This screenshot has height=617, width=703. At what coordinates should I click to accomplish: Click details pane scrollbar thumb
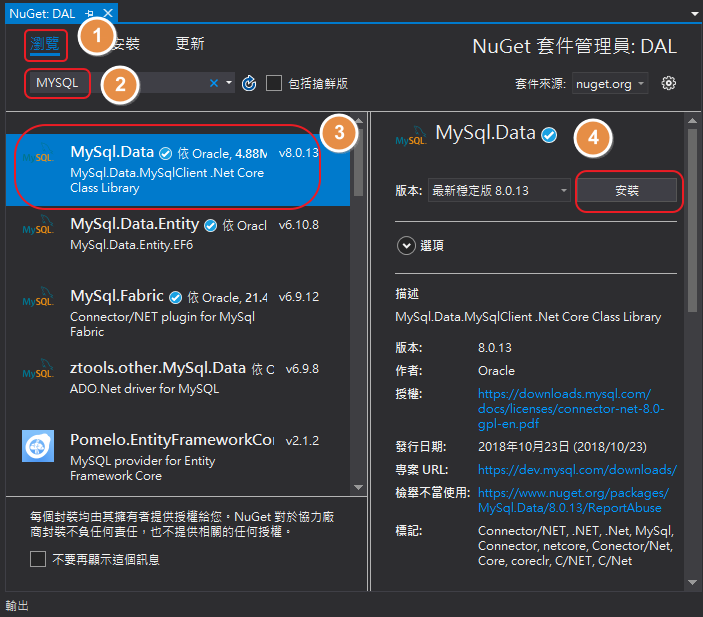(x=692, y=220)
